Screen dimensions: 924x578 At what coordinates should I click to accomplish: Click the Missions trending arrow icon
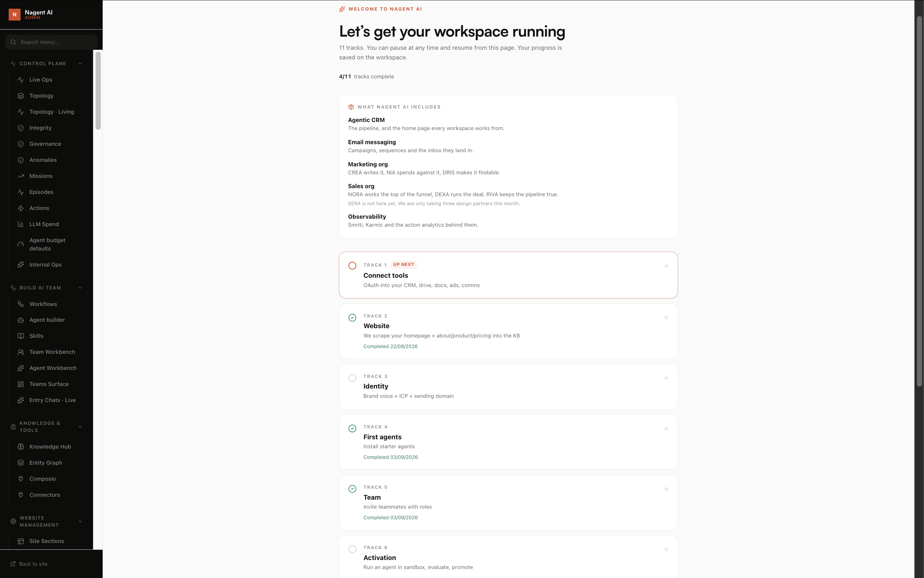(x=21, y=176)
